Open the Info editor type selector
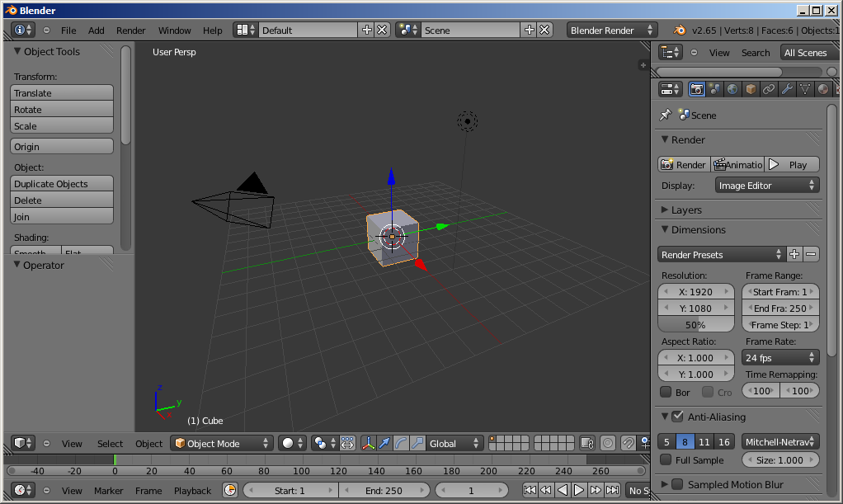This screenshot has width=843, height=504. tap(23, 31)
